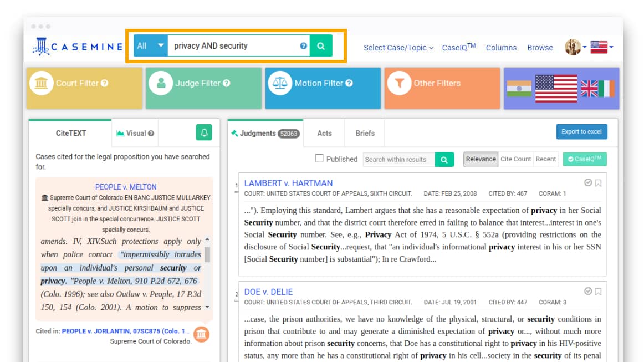Click the green notification bell icon

(x=204, y=133)
